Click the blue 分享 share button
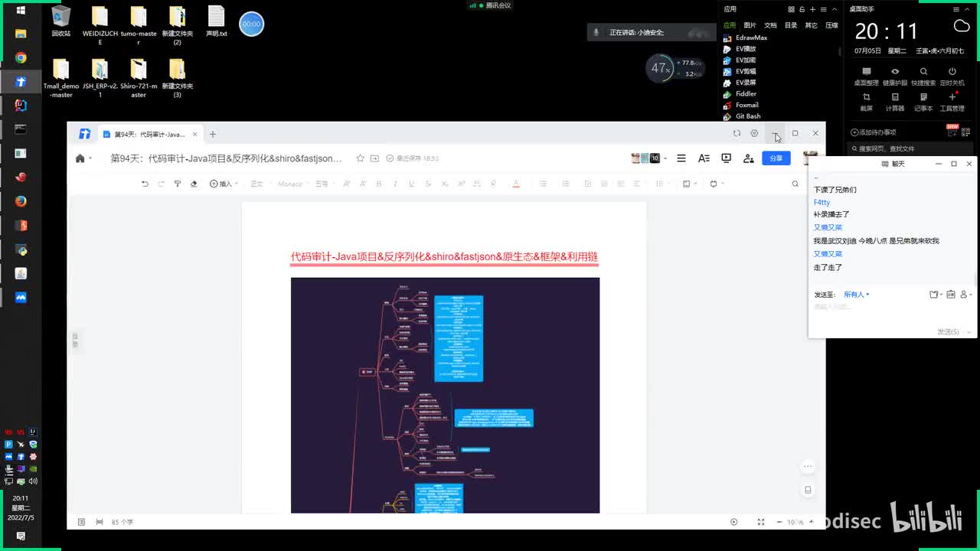 pos(776,158)
